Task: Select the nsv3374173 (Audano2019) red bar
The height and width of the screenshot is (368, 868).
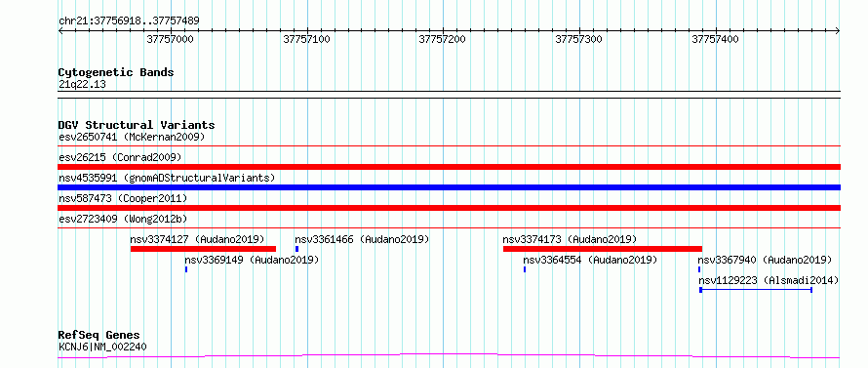Action: point(603,249)
